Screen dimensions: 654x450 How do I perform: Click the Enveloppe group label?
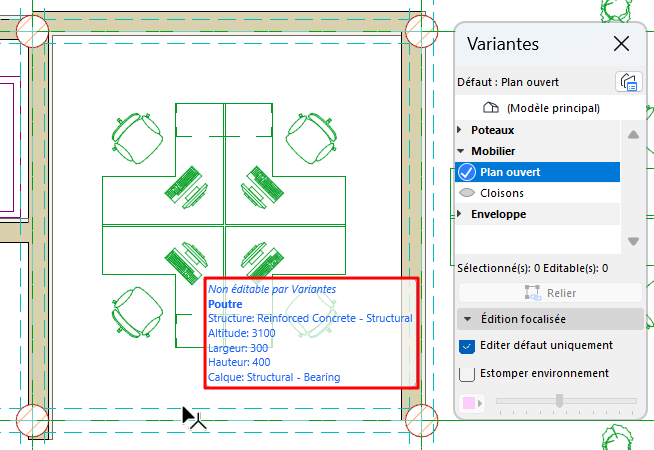click(498, 214)
